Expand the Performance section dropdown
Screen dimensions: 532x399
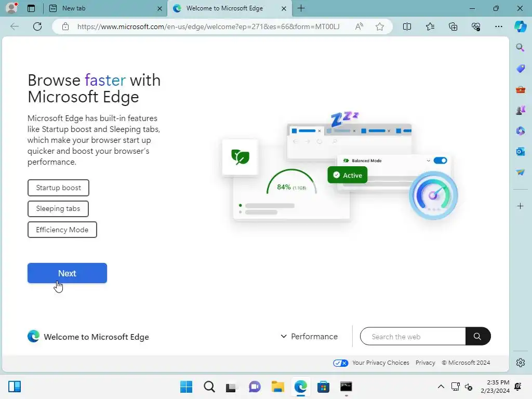pos(309,336)
